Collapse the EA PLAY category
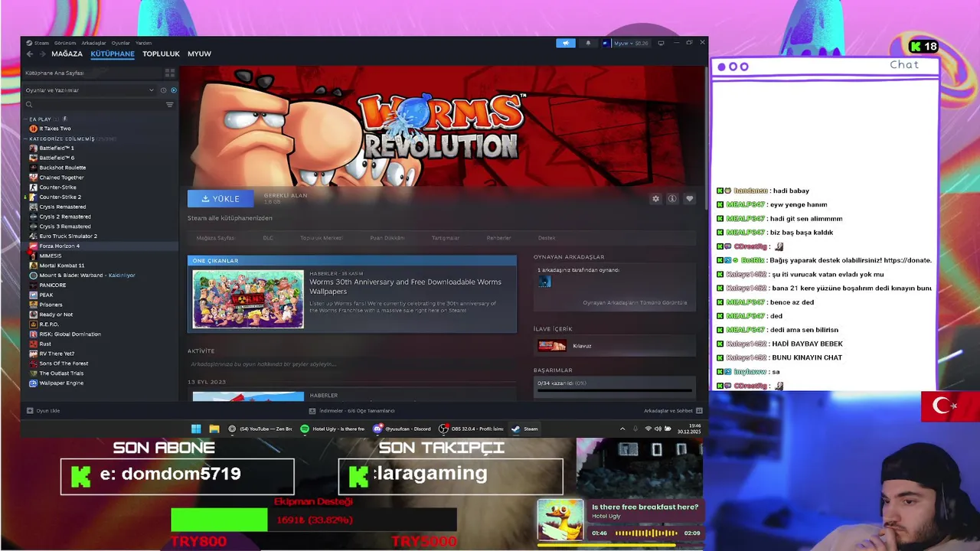 [26, 119]
